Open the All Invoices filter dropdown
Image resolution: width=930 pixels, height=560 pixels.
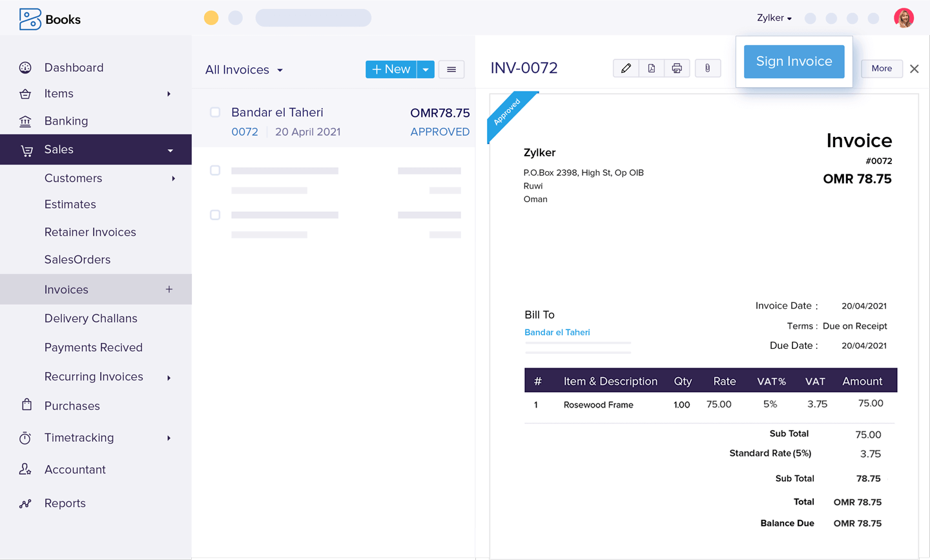click(x=244, y=70)
